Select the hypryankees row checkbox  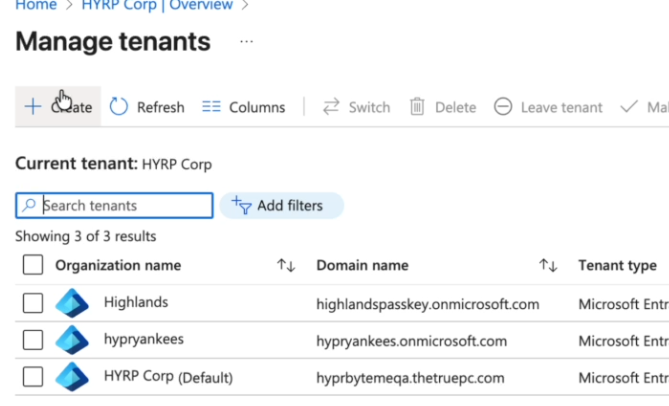33,340
